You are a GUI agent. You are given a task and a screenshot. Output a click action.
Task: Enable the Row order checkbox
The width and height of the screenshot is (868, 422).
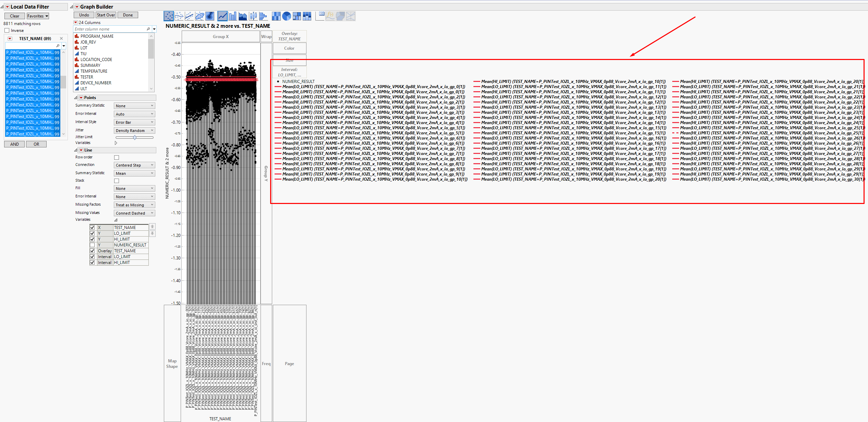click(117, 157)
